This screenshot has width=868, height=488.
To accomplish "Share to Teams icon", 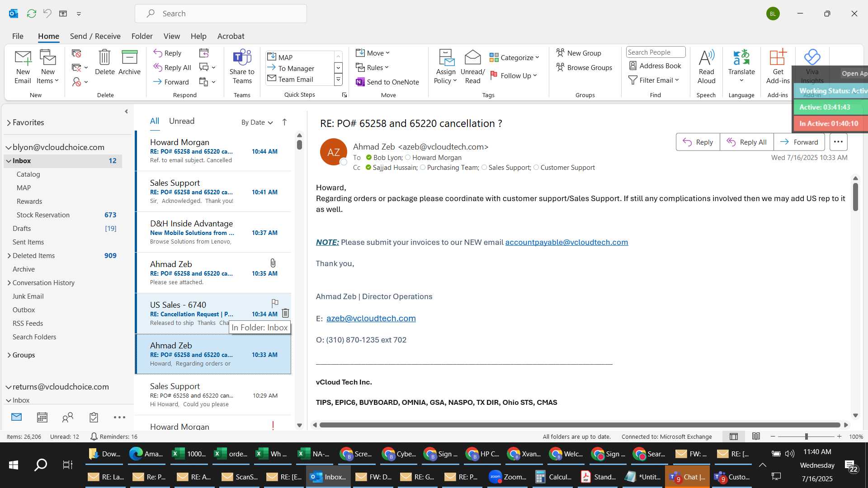I will click(x=242, y=67).
